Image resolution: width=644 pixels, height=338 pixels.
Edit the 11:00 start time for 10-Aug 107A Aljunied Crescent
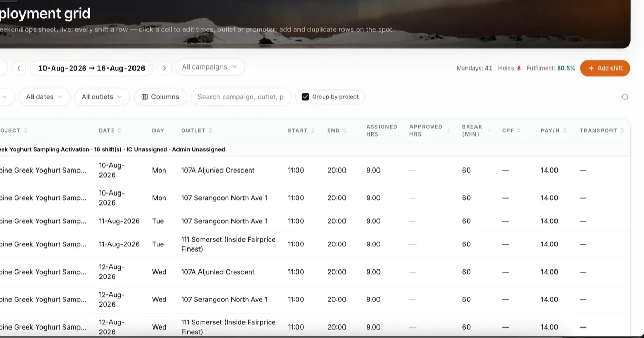coord(296,171)
